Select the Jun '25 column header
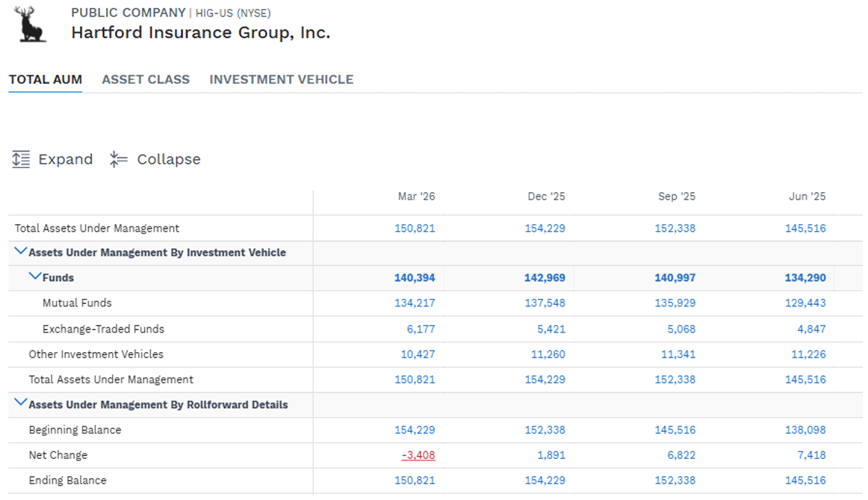 tap(807, 197)
